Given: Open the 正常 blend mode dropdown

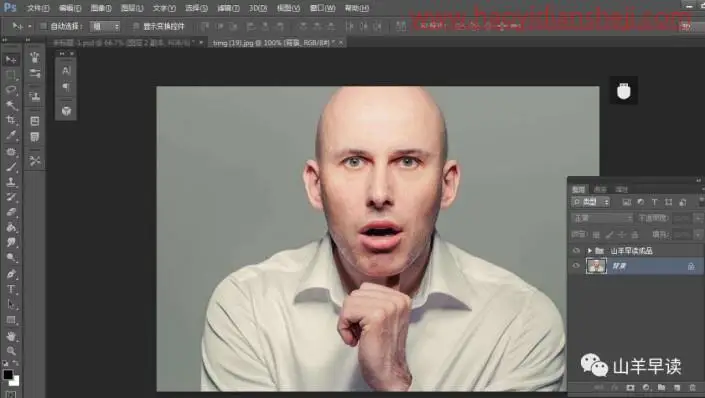Looking at the screenshot, I should pos(602,218).
